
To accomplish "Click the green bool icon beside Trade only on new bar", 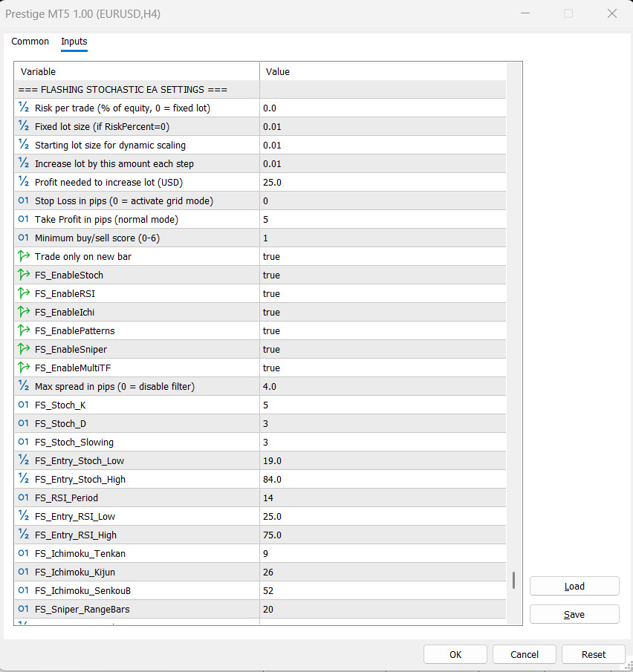I will pyautogui.click(x=24, y=256).
